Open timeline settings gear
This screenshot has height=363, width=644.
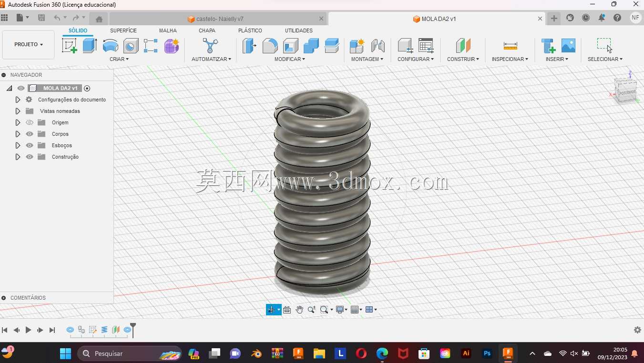637,330
